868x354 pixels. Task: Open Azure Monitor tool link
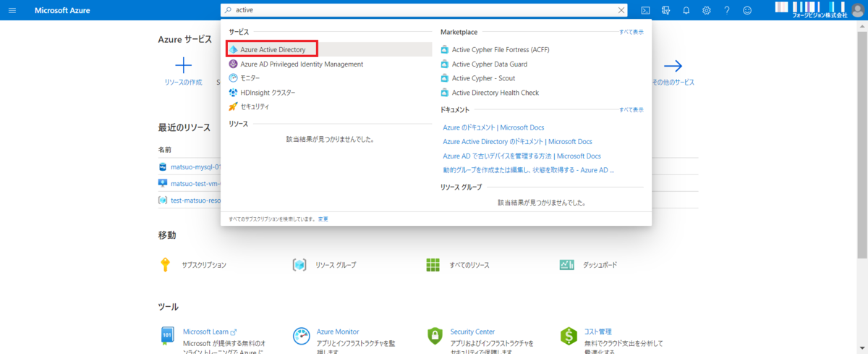pos(338,332)
